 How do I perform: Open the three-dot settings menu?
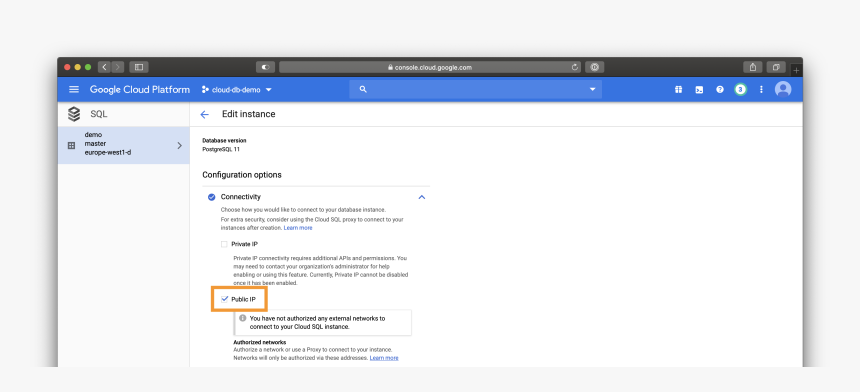(761, 89)
